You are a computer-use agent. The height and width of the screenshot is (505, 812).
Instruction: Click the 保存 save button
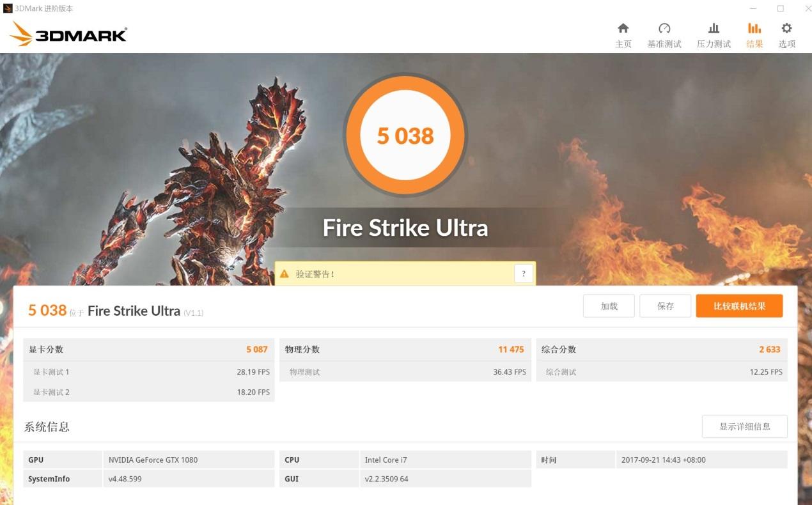coord(666,306)
